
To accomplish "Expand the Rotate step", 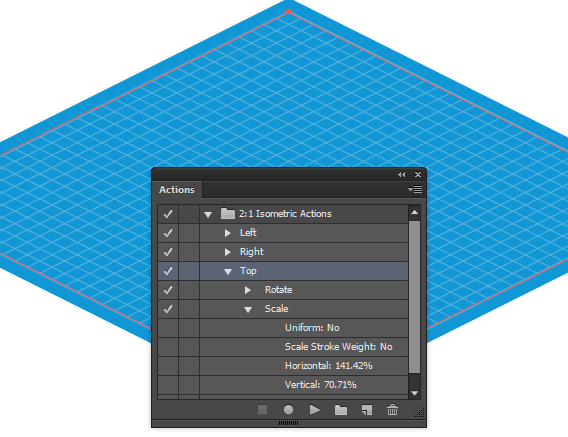I will (x=247, y=290).
